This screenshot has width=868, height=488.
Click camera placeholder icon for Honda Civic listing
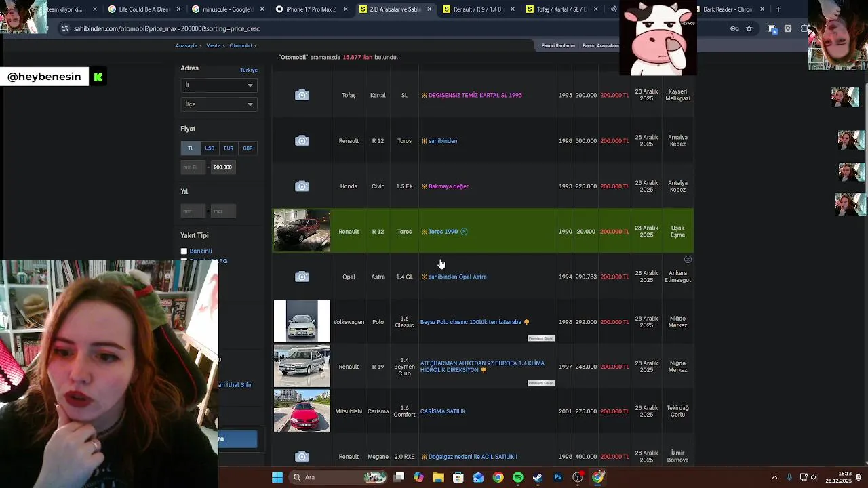[x=302, y=186]
